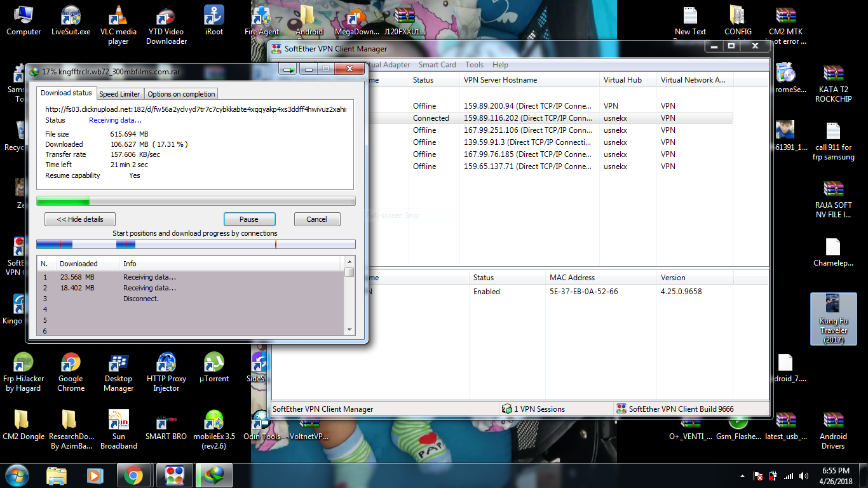The height and width of the screenshot is (488, 868).
Task: Open the CM2 Dongle folder
Action: (x=24, y=425)
